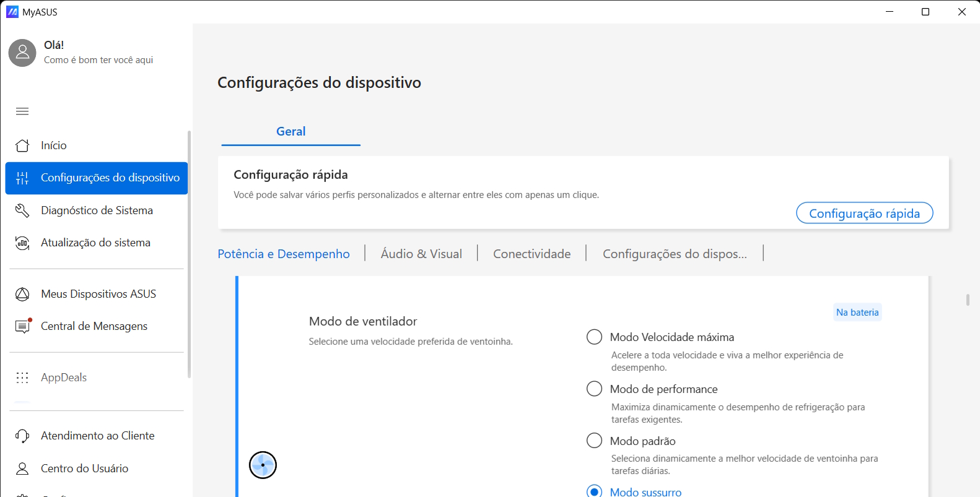
Task: Click the Início home icon
Action: coord(22,145)
